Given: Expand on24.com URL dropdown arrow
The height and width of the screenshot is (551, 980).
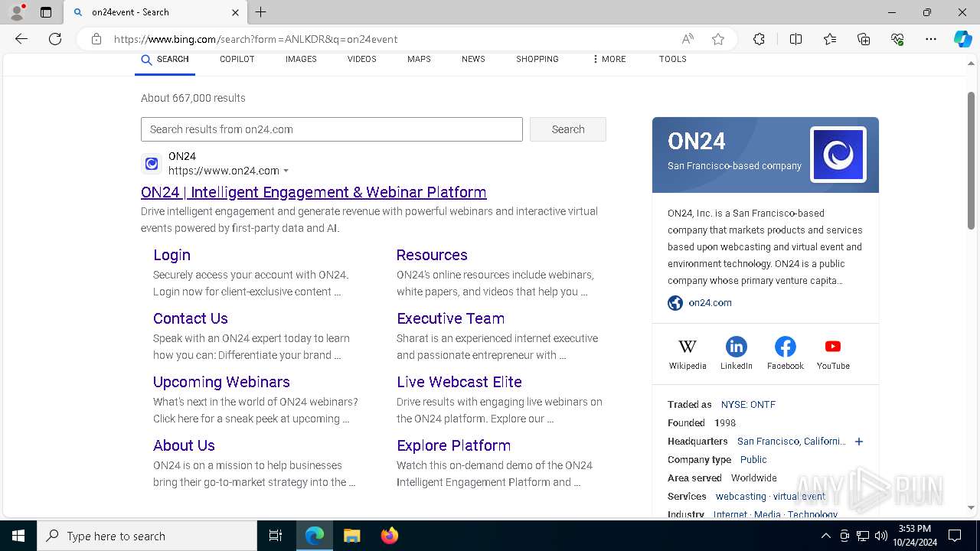Looking at the screenshot, I should (286, 171).
